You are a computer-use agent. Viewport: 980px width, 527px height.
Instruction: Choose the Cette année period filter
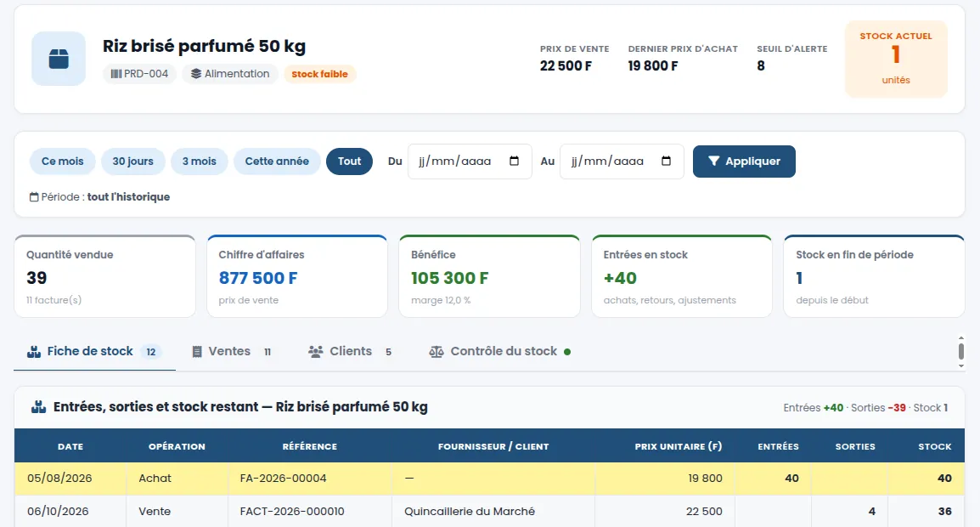pyautogui.click(x=277, y=161)
